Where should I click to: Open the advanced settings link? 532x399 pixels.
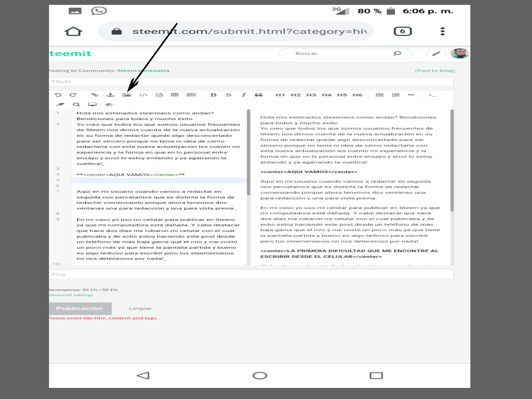click(x=71, y=295)
